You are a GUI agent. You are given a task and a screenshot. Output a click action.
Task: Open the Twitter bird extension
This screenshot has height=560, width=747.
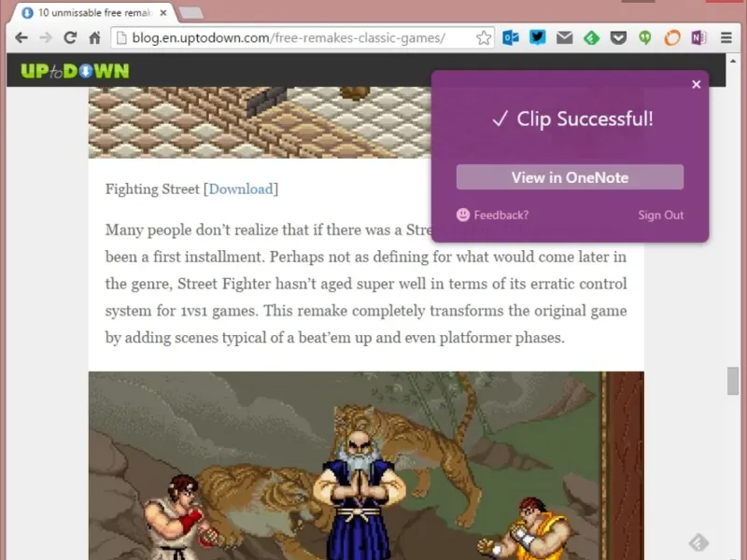pyautogui.click(x=538, y=37)
